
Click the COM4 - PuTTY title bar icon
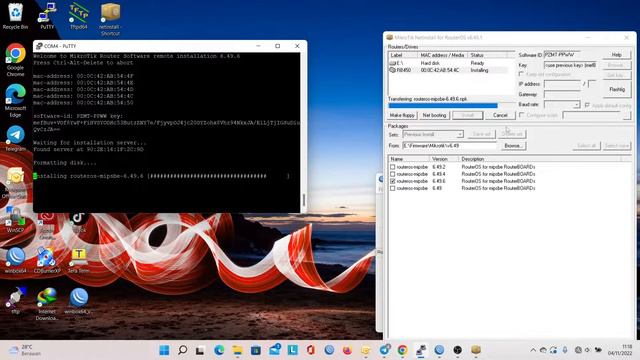[x=39, y=46]
